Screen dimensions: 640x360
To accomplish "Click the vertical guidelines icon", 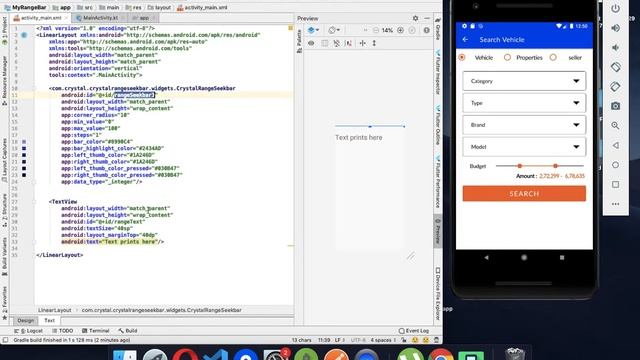I will 374,43.
